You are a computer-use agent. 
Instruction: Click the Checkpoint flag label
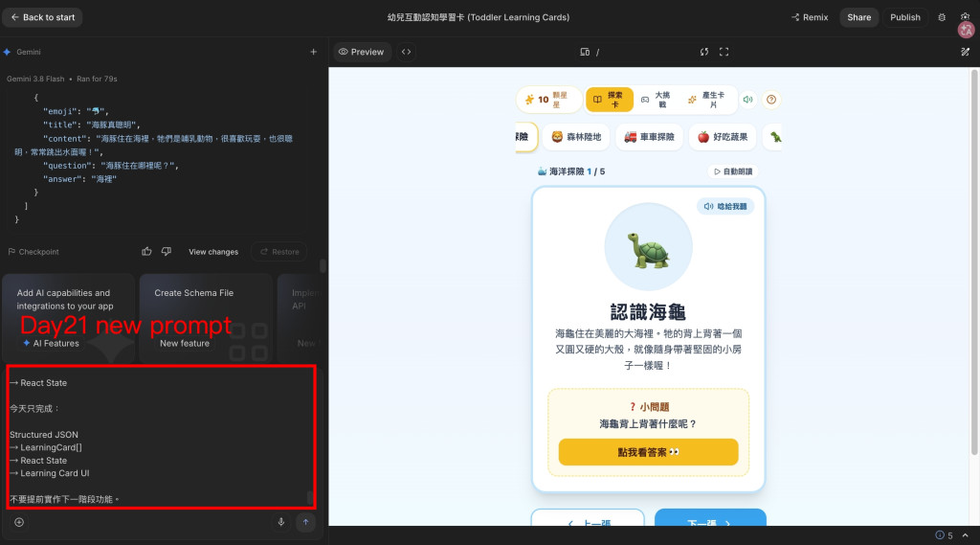(x=33, y=252)
